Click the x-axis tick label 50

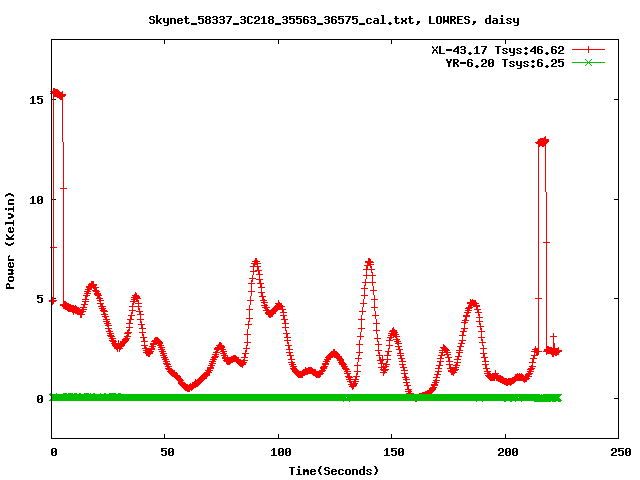(x=167, y=452)
